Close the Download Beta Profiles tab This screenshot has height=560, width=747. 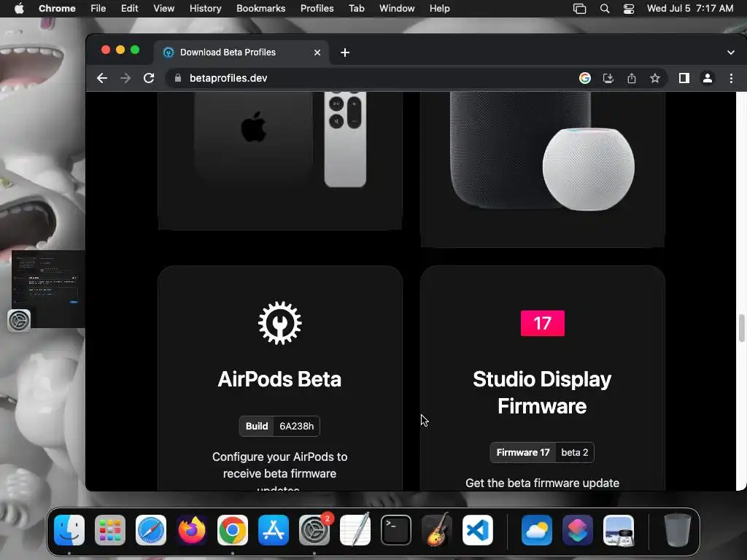317,52
